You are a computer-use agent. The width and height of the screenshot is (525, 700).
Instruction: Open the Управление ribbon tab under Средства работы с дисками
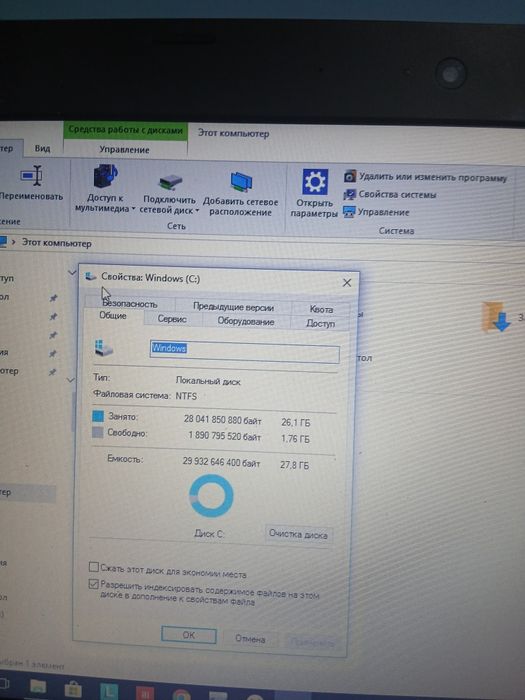(125, 150)
